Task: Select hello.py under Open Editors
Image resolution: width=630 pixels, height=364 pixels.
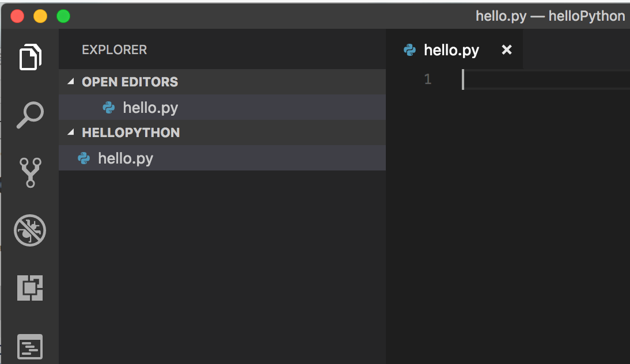Action: click(x=222, y=107)
